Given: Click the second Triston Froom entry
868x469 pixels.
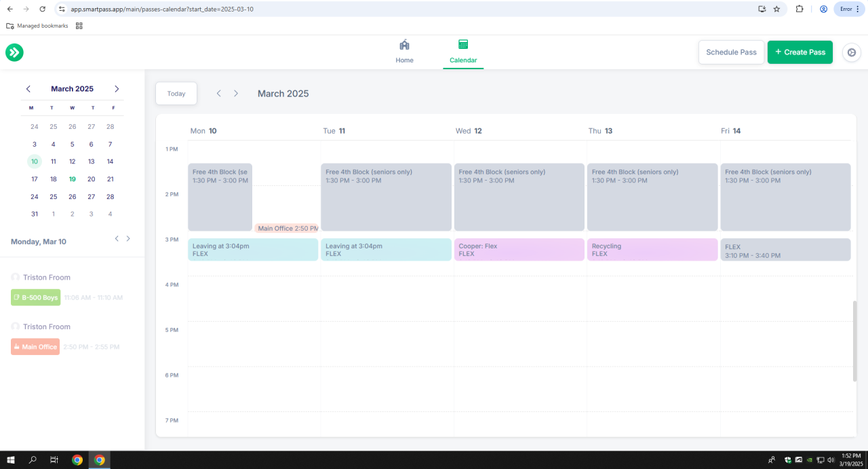Looking at the screenshot, I should [41, 327].
